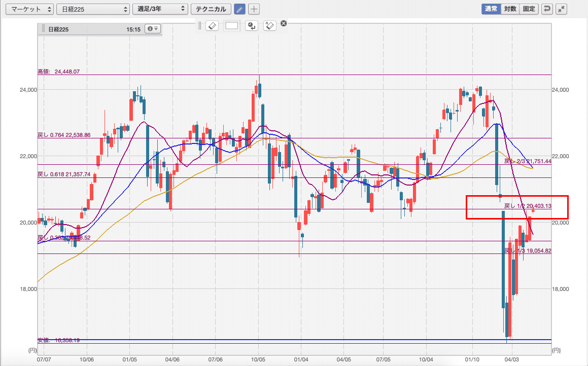
Task: Click the collapse-arrows shrink icon
Action: coord(562,9)
